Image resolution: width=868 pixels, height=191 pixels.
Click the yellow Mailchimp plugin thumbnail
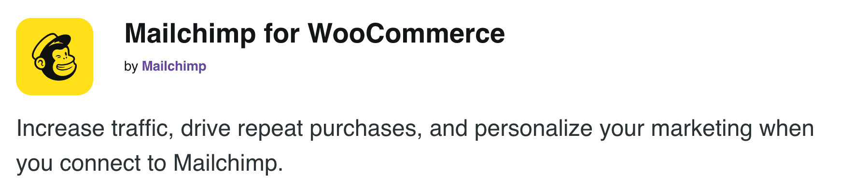tap(55, 57)
